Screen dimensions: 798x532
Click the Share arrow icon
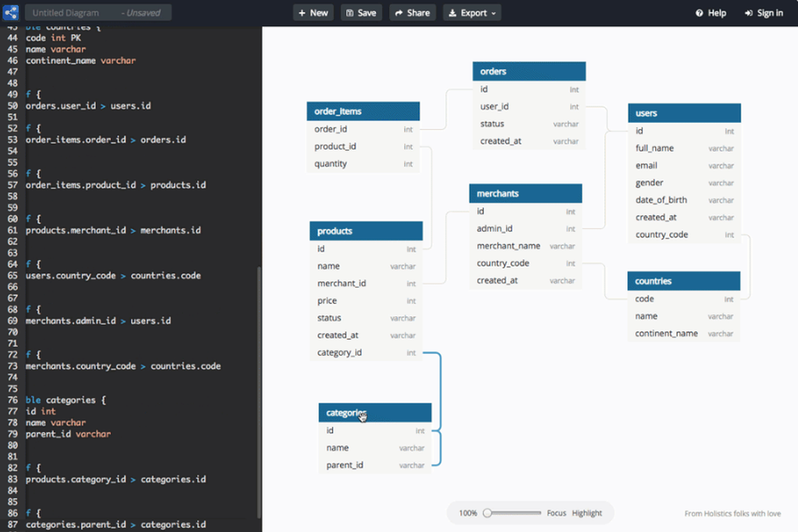[x=399, y=13]
